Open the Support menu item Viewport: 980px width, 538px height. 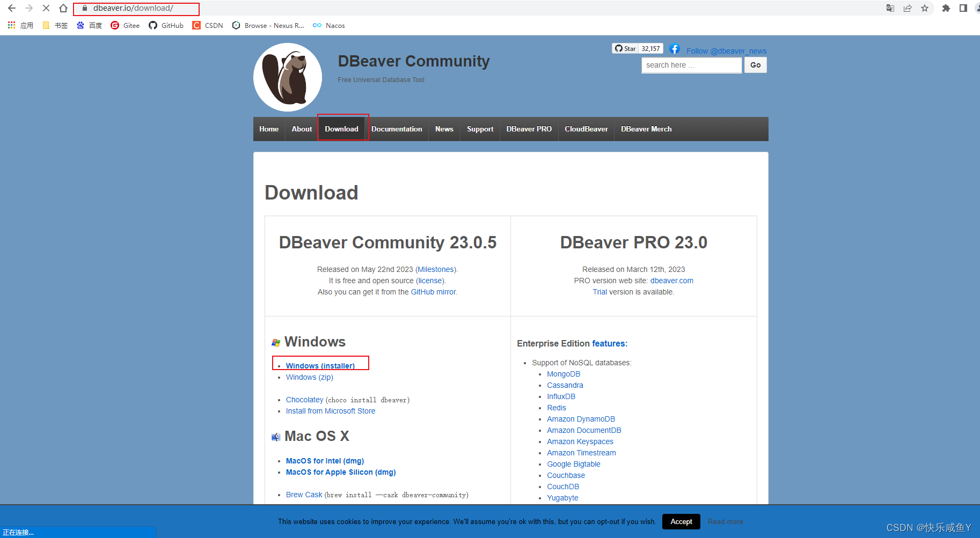tap(480, 129)
